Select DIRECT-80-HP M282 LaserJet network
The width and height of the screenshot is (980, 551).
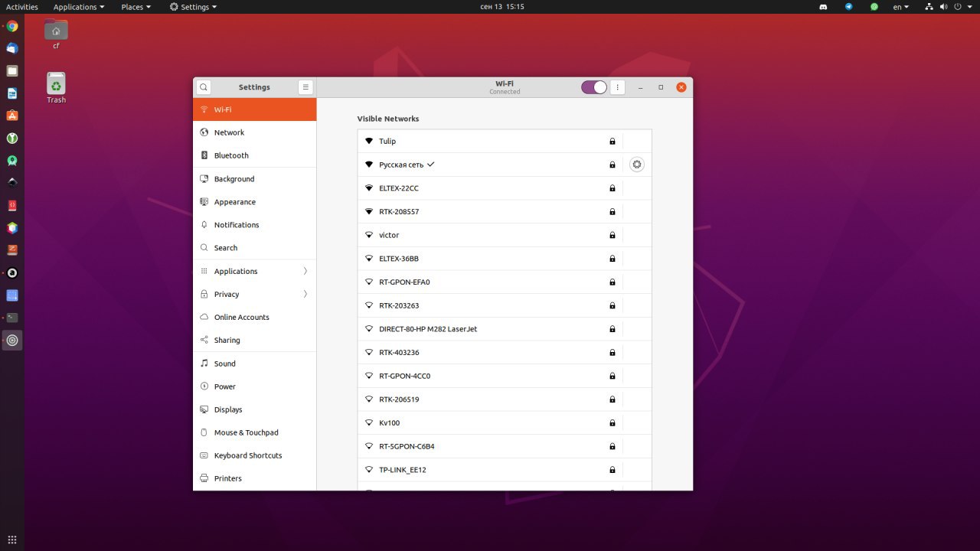[505, 329]
